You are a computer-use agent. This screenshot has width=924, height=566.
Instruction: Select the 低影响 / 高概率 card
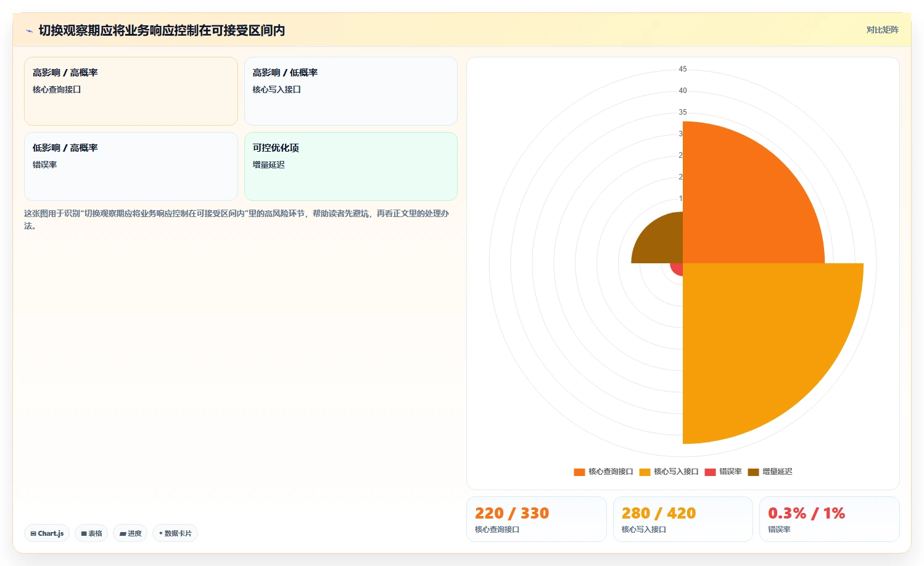(131, 166)
